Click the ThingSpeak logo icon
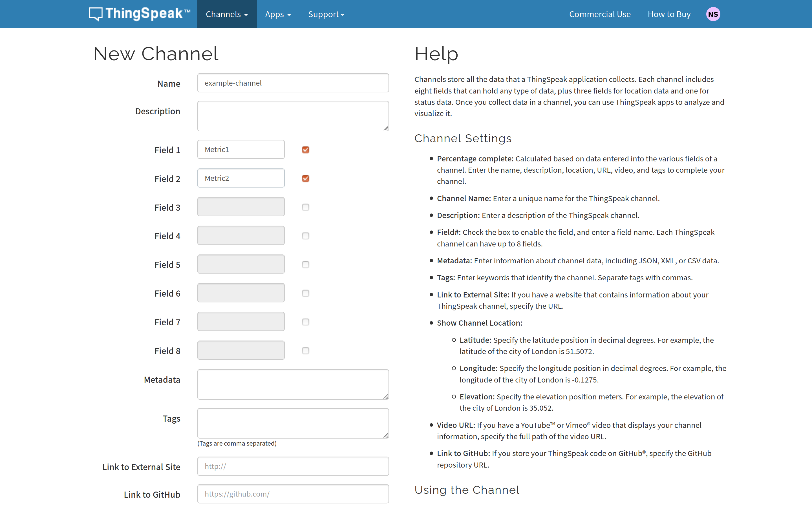 coord(96,14)
